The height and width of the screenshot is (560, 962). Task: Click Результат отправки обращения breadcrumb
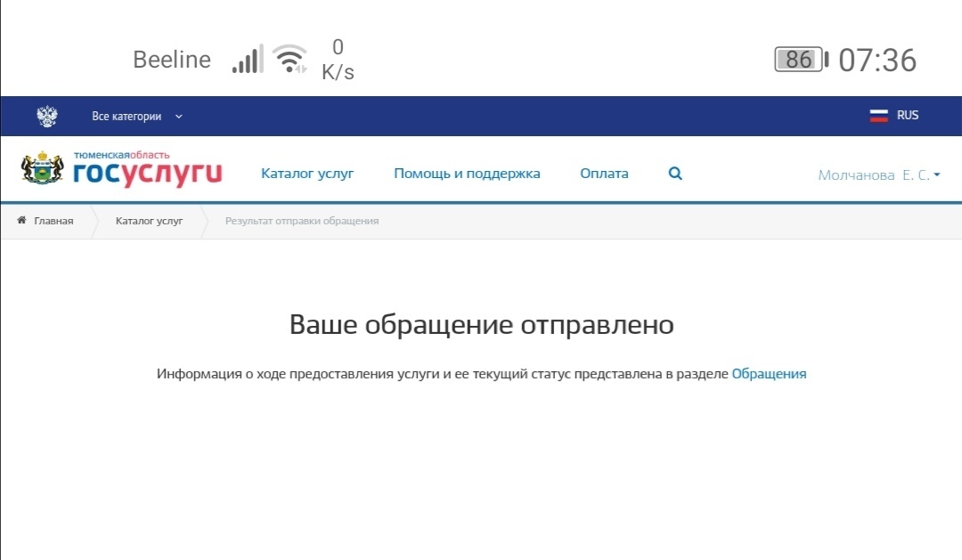pos(301,221)
